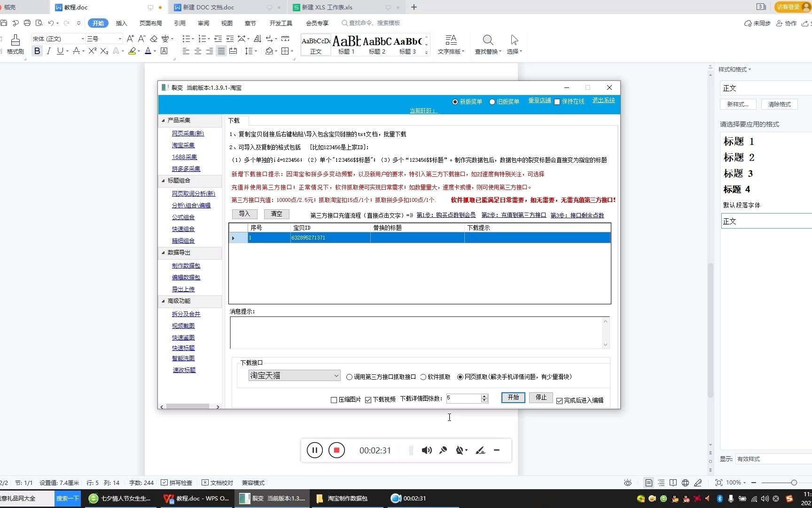Click the superscript X² icon
Image resolution: width=812 pixels, height=508 pixels.
pyautogui.click(x=92, y=51)
